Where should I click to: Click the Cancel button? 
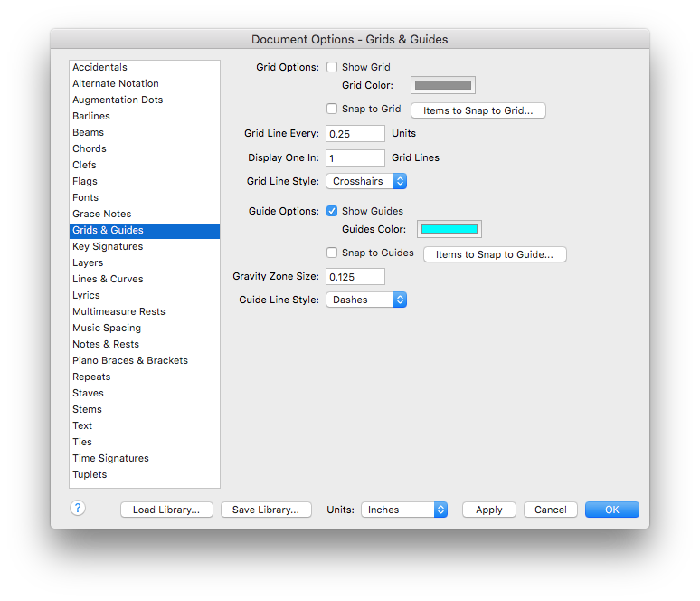[551, 510]
